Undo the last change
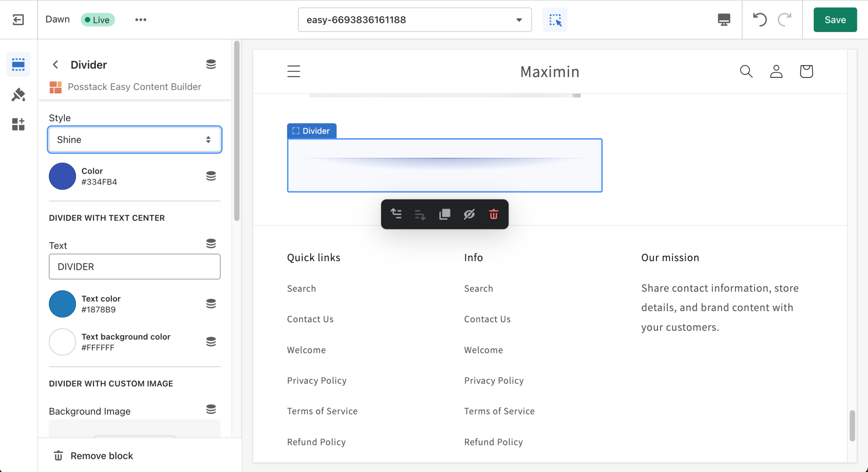This screenshot has height=472, width=868. 760,20
